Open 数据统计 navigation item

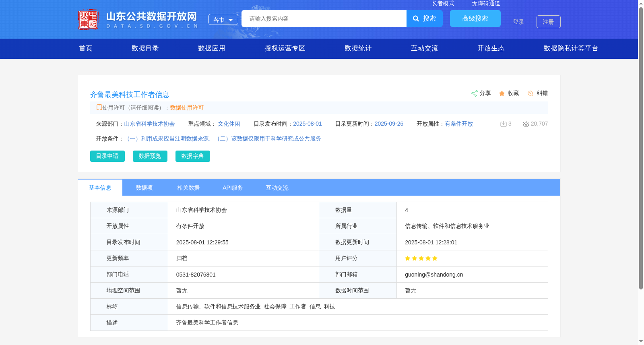coord(358,48)
